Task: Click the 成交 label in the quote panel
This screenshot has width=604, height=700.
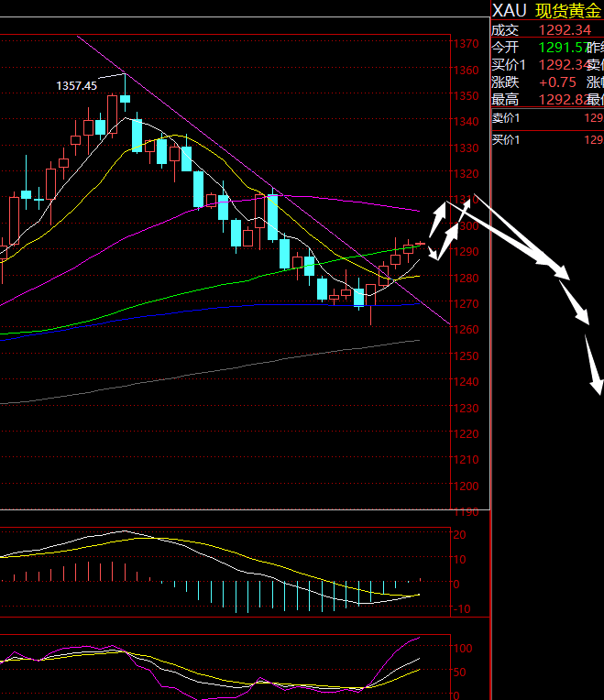Action: (x=505, y=30)
